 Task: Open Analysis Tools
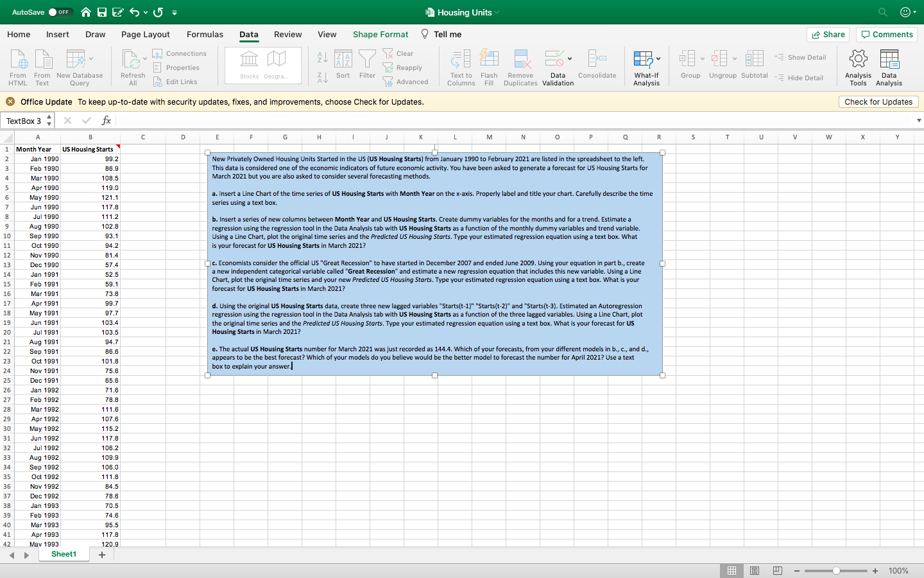(859, 67)
